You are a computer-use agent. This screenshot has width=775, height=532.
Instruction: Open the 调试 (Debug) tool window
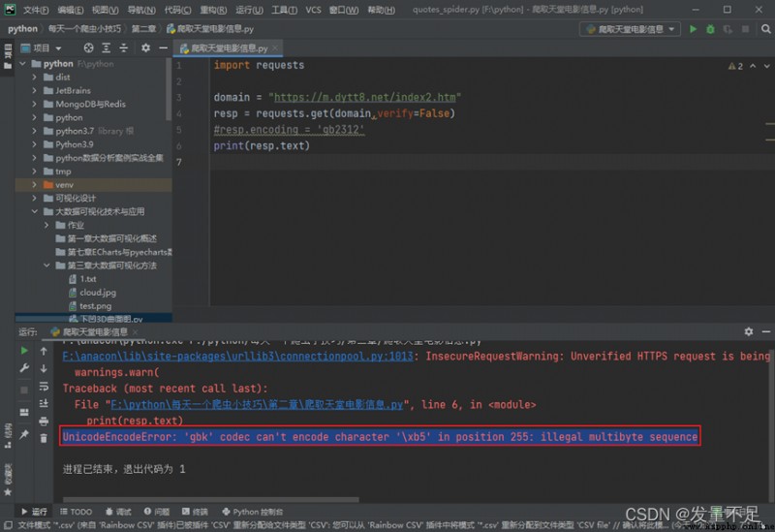(118, 512)
